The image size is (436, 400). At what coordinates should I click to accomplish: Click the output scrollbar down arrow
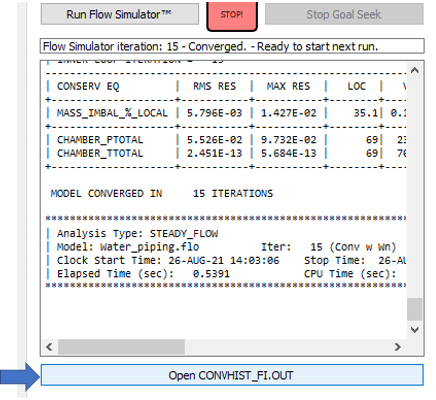pos(415,330)
